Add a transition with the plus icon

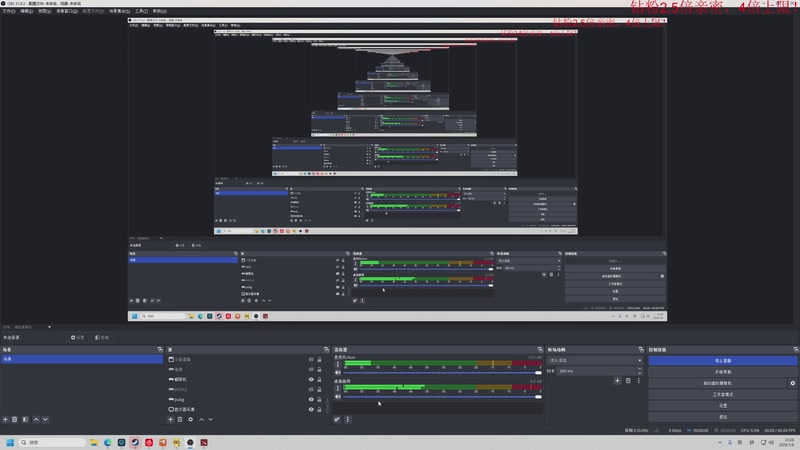(x=617, y=381)
